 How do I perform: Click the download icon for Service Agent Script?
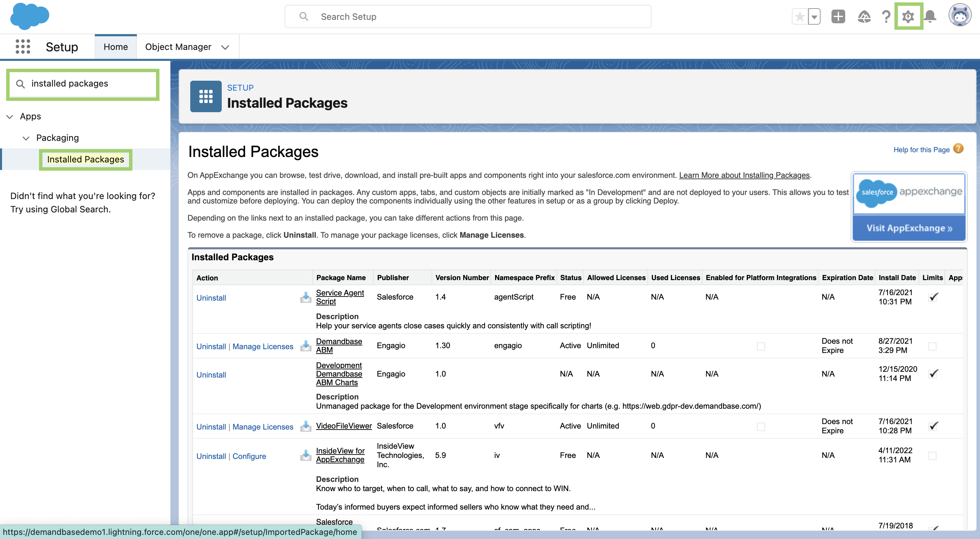(x=306, y=297)
